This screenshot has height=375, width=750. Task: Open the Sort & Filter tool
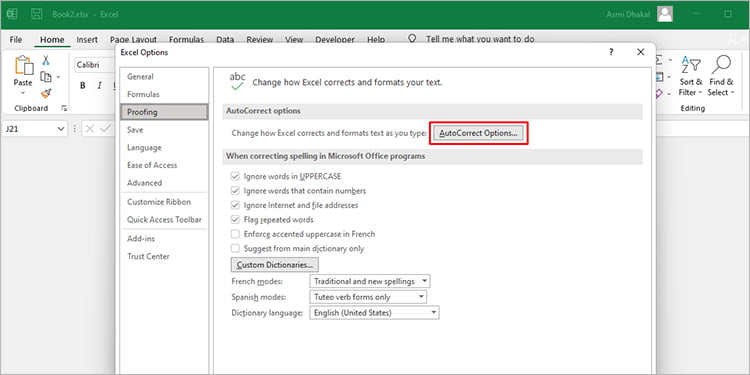point(691,76)
